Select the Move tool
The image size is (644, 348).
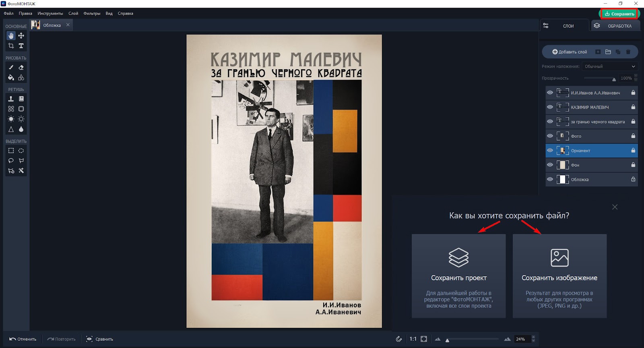pos(21,36)
